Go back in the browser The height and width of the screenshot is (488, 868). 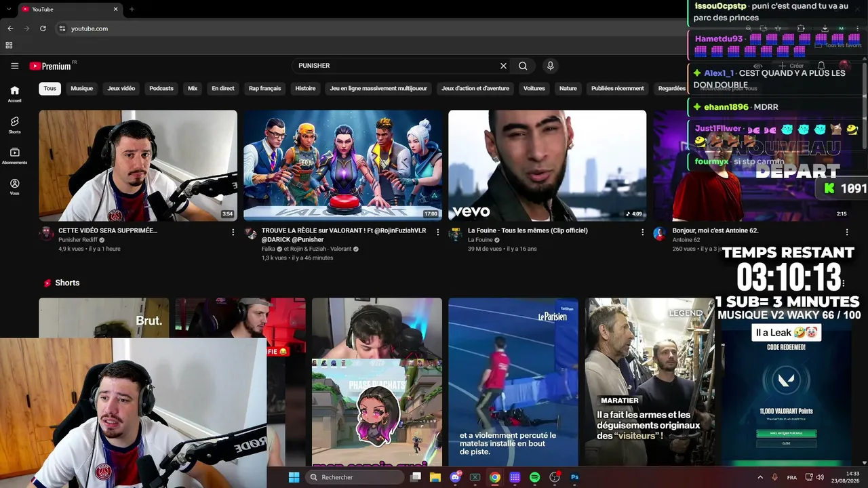pos(10,28)
